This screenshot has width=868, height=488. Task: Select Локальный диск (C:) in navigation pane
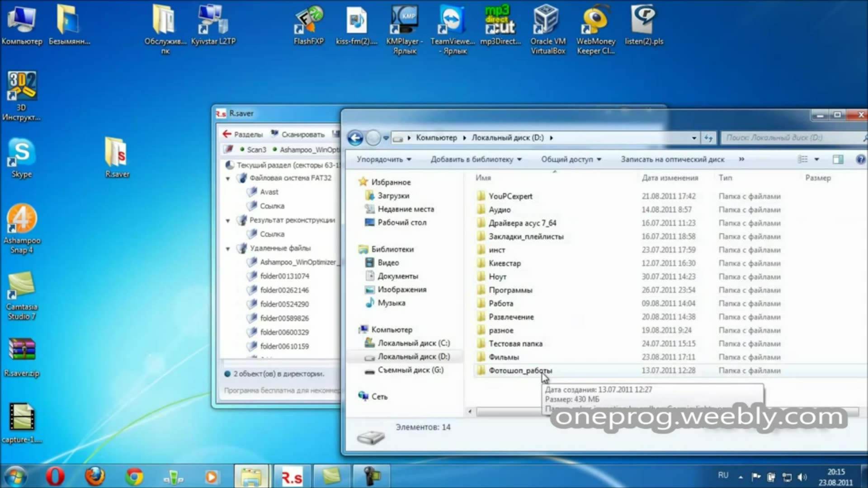pyautogui.click(x=408, y=343)
